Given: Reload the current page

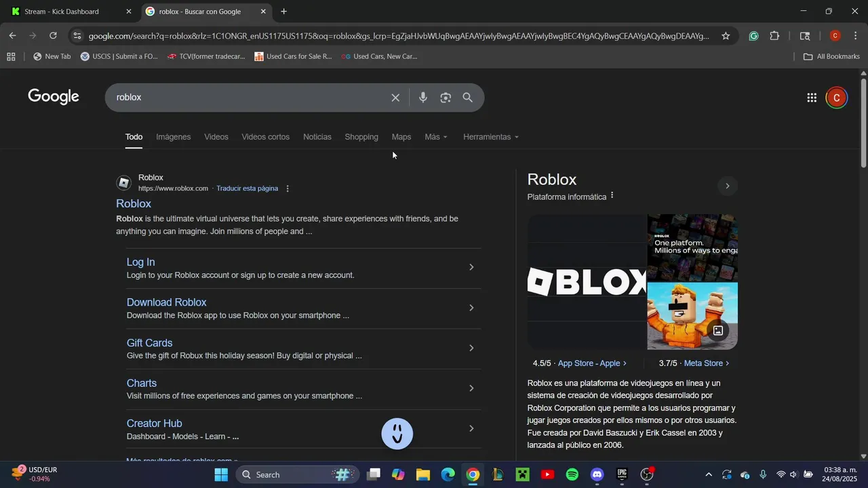Looking at the screenshot, I should [x=53, y=36].
